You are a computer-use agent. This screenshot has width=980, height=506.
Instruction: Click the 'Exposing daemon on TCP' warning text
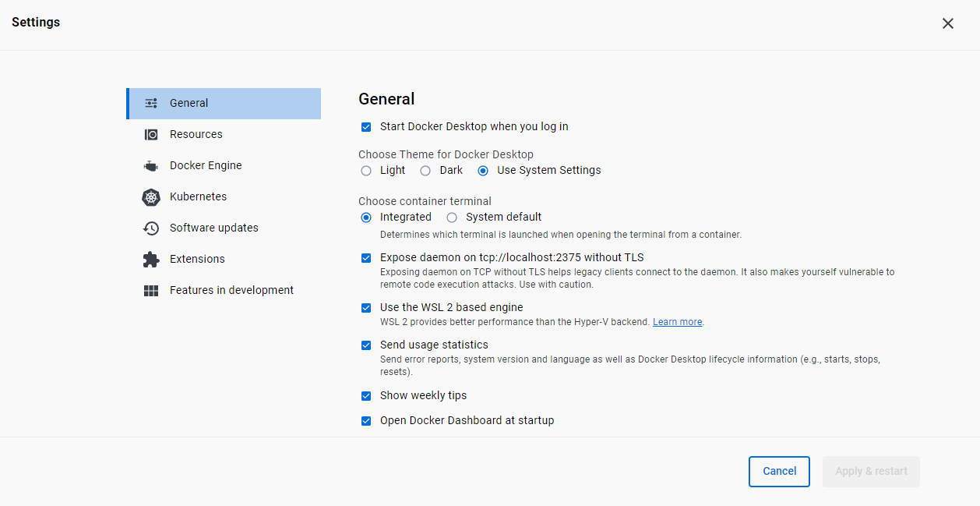click(637, 278)
